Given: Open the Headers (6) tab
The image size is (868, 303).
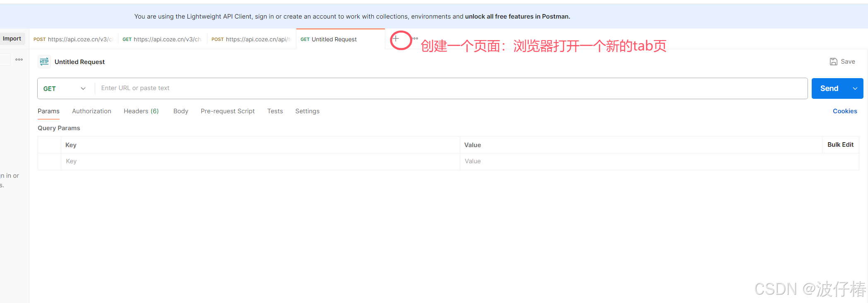Looking at the screenshot, I should tap(141, 111).
